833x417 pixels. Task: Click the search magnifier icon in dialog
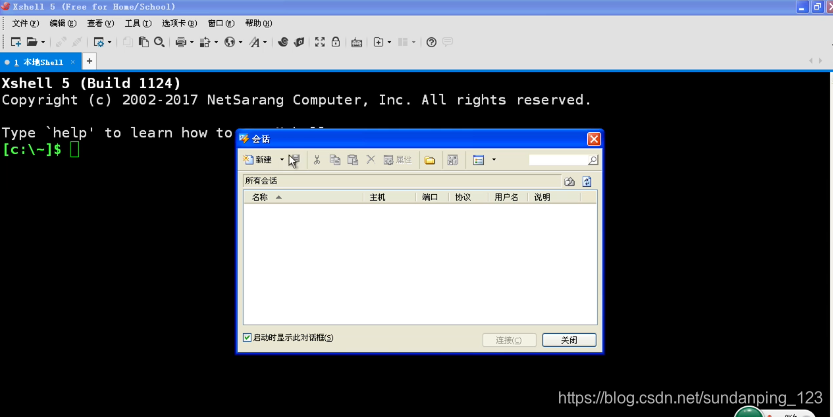[x=593, y=160]
